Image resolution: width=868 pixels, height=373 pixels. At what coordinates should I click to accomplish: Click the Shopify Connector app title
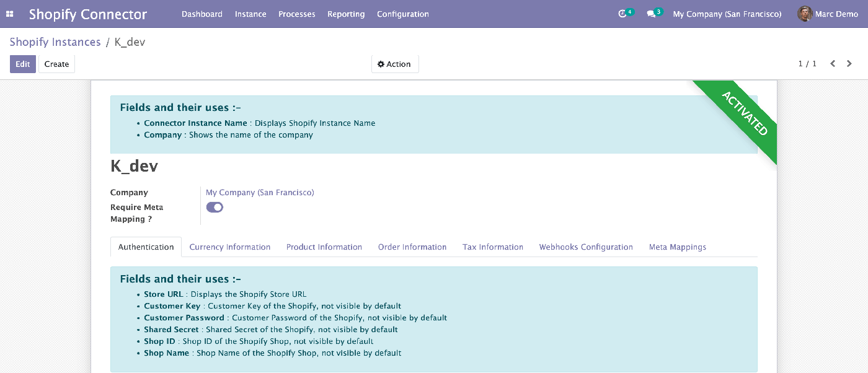point(88,14)
